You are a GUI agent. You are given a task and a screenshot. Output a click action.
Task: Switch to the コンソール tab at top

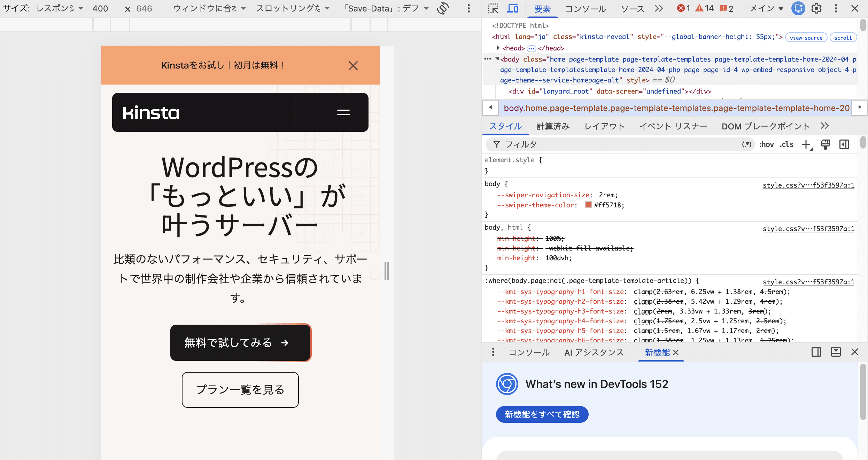pos(585,9)
